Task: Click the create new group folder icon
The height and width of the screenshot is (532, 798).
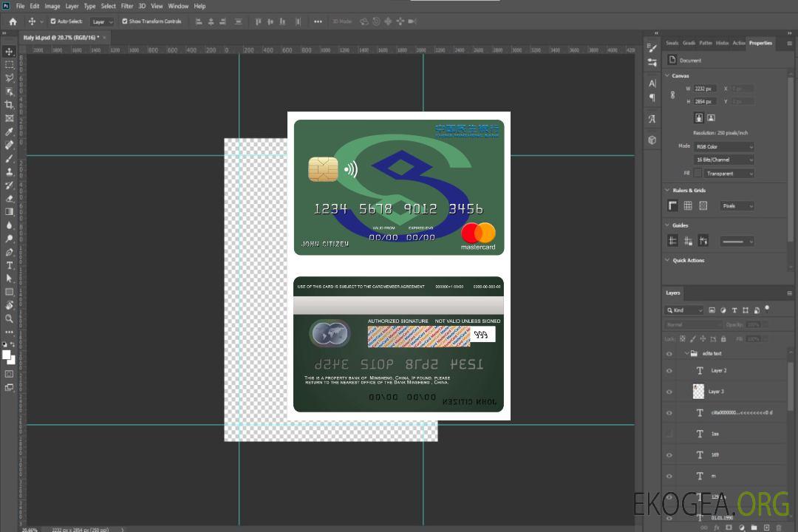Action: [754, 528]
